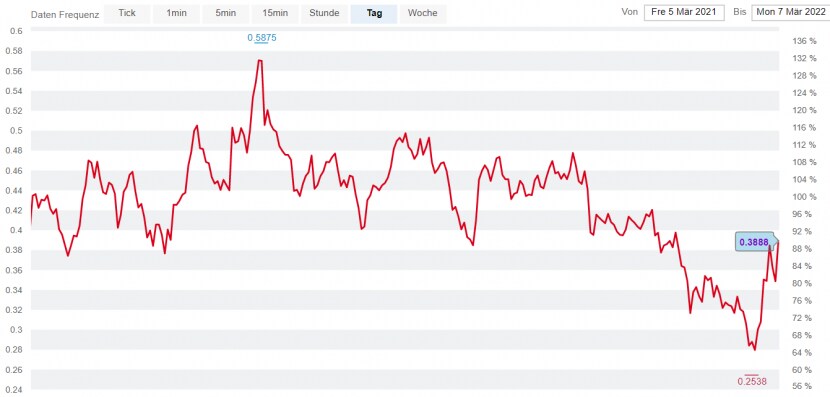Switch to Woche frequency
This screenshot has height=397, width=830.
click(x=423, y=14)
